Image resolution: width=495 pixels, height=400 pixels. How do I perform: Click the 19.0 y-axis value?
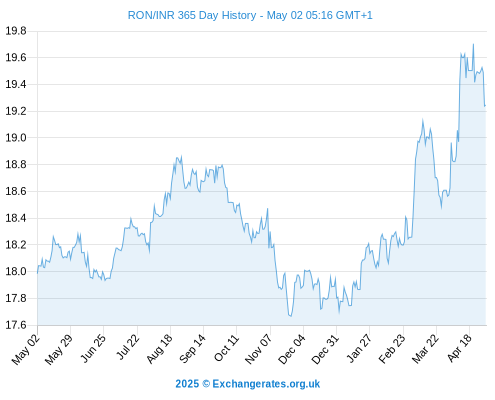pos(16,137)
